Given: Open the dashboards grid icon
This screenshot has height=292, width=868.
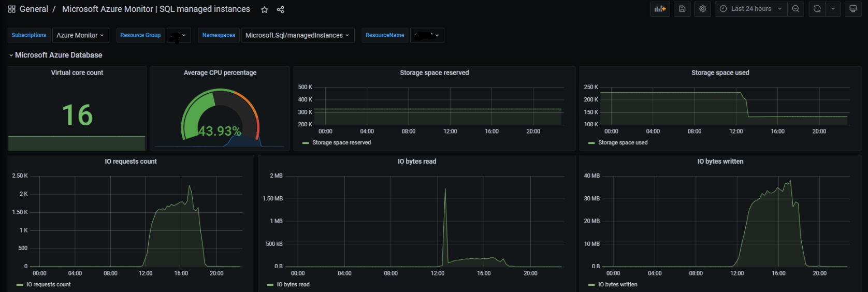Looking at the screenshot, I should point(11,9).
